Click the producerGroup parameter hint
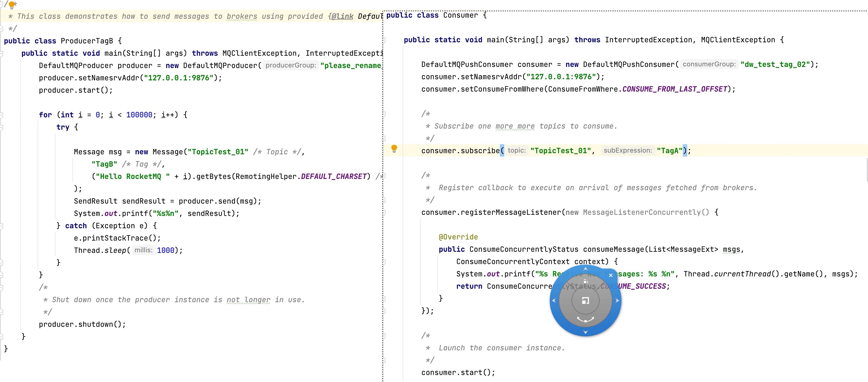 [x=291, y=65]
